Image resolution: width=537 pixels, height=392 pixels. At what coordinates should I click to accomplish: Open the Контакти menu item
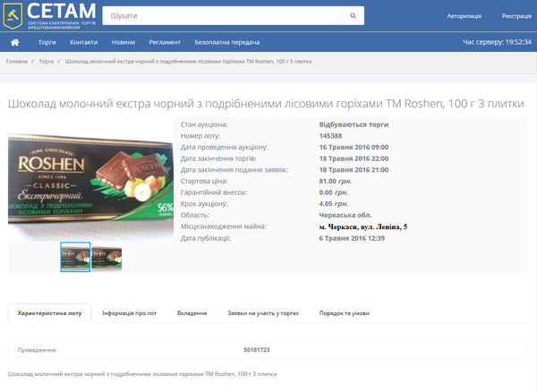pyautogui.click(x=83, y=42)
